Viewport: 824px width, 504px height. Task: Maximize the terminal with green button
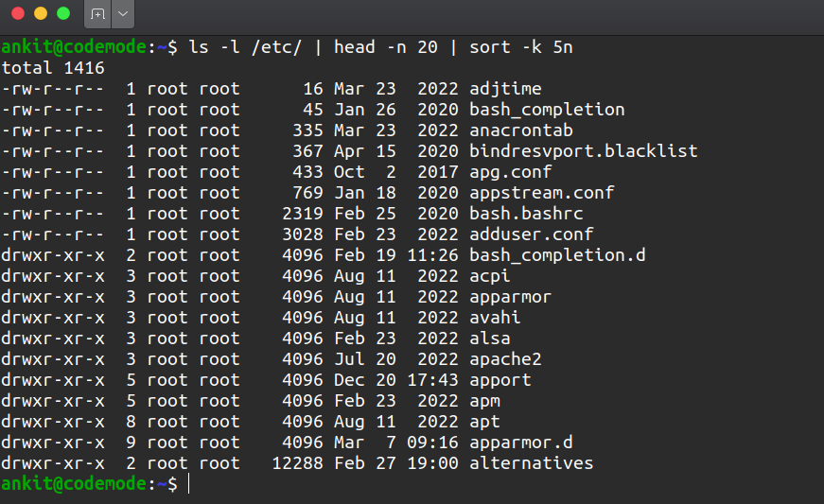click(x=63, y=13)
